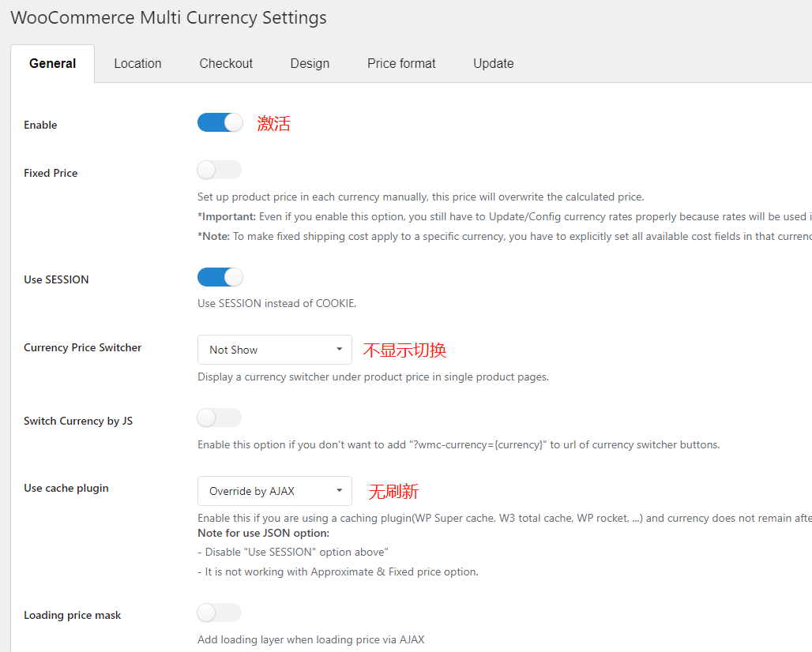Disable the Use SESSION toggle
The image size is (812, 652).
click(220, 277)
